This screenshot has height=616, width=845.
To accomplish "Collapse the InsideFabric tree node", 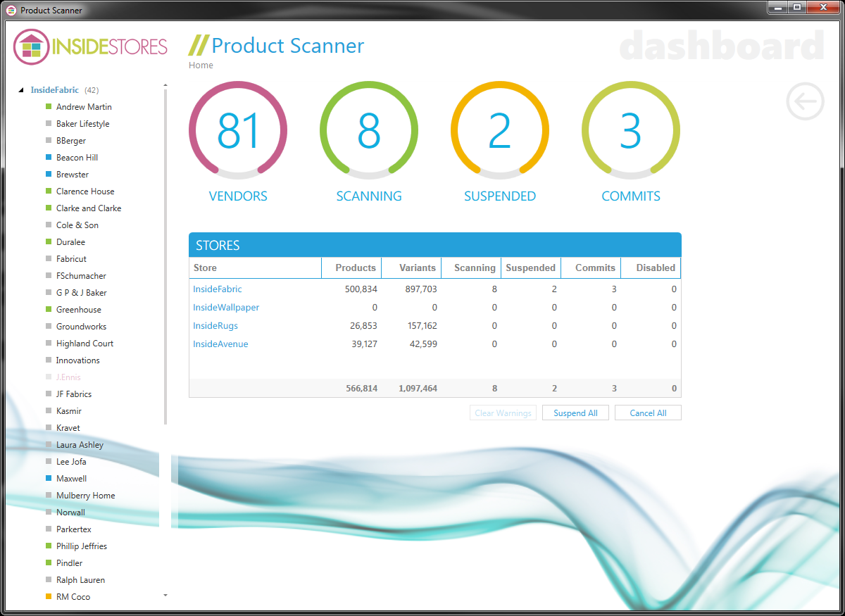I will click(x=20, y=90).
